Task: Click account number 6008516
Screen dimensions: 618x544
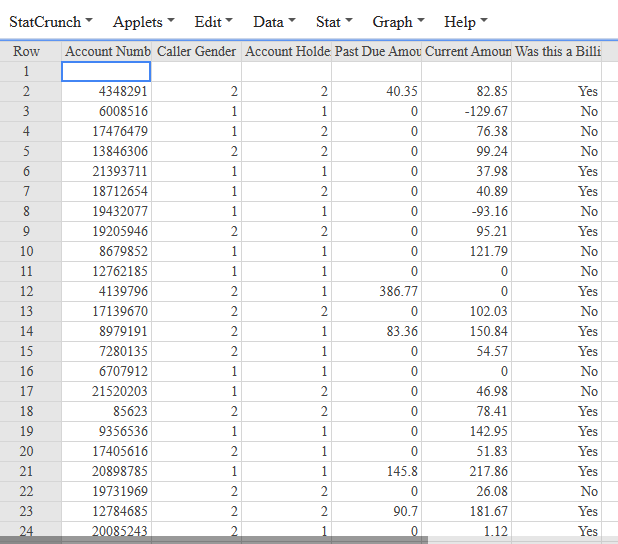Action: (106, 112)
